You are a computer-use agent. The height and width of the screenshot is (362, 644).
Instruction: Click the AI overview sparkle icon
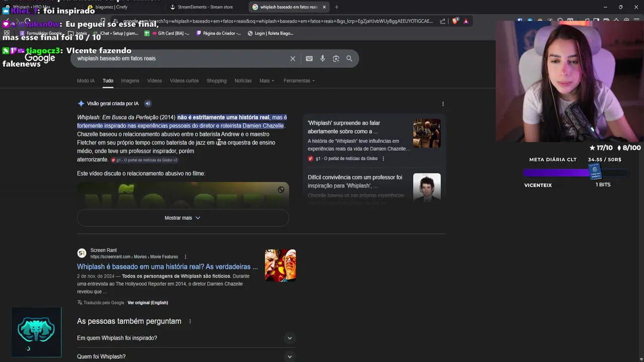tap(81, 104)
